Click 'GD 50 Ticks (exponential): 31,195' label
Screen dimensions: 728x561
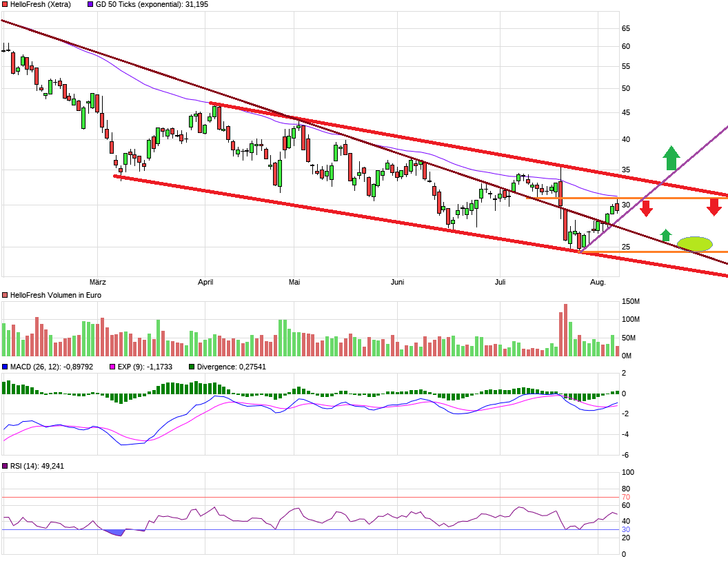(x=152, y=5)
